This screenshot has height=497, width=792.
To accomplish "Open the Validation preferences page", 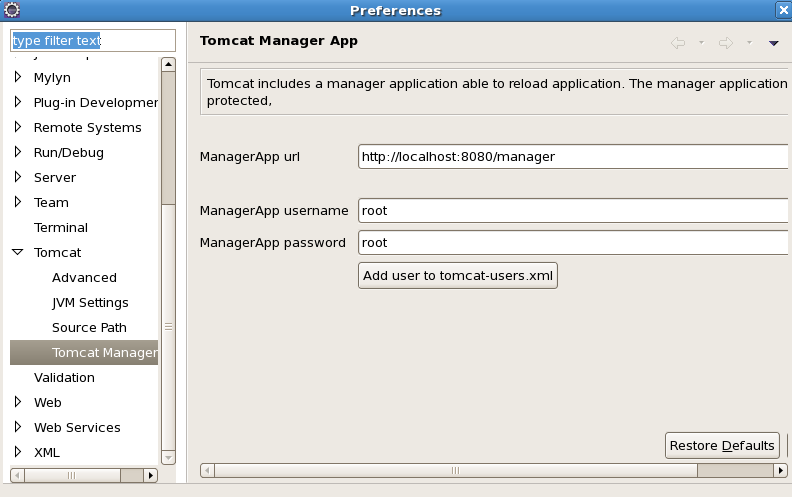I will pyautogui.click(x=64, y=377).
